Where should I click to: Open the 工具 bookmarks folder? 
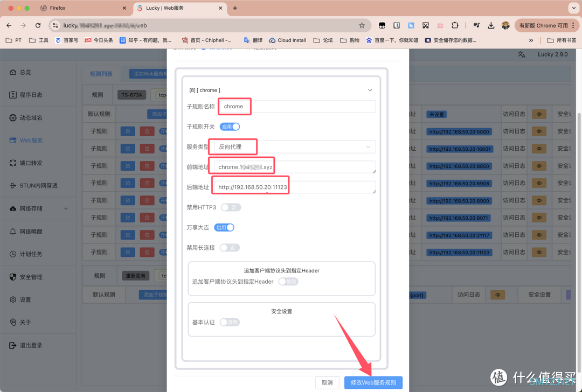[39, 40]
